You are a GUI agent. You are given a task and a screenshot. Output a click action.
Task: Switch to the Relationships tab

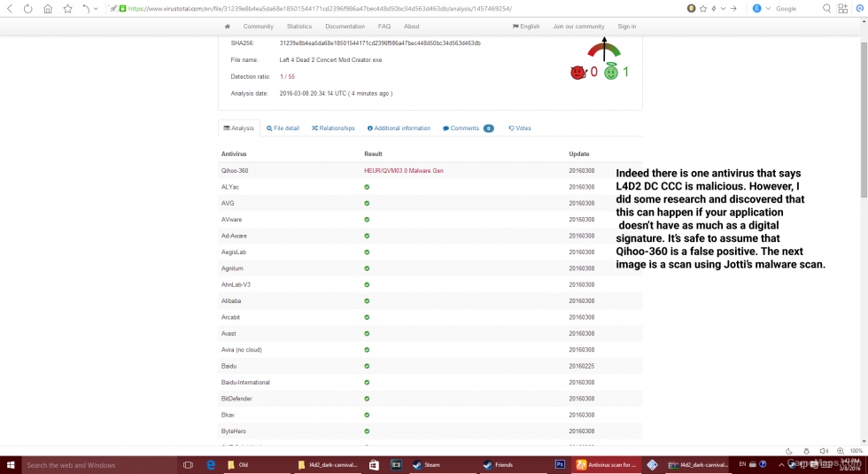tap(333, 128)
